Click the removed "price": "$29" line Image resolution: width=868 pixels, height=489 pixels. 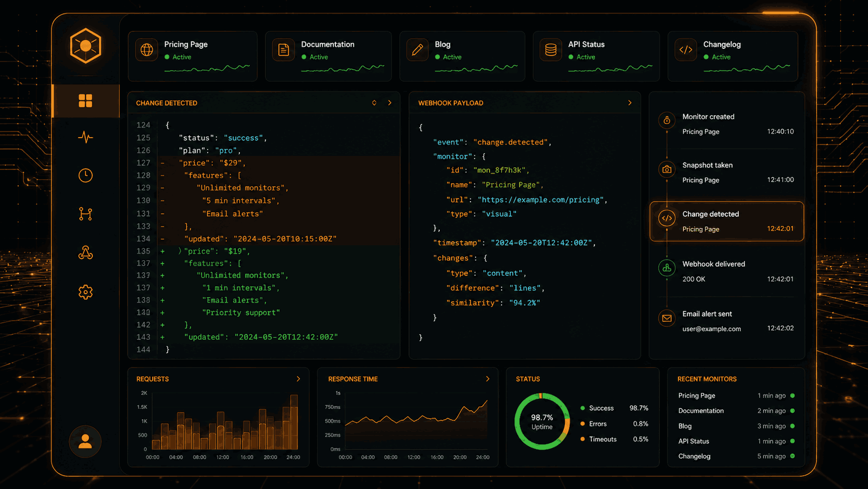pos(280,163)
